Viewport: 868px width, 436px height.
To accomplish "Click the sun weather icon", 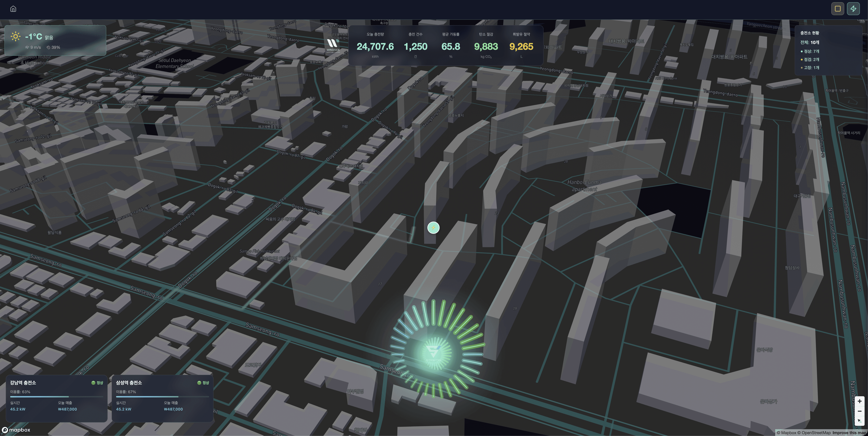I will coord(15,36).
